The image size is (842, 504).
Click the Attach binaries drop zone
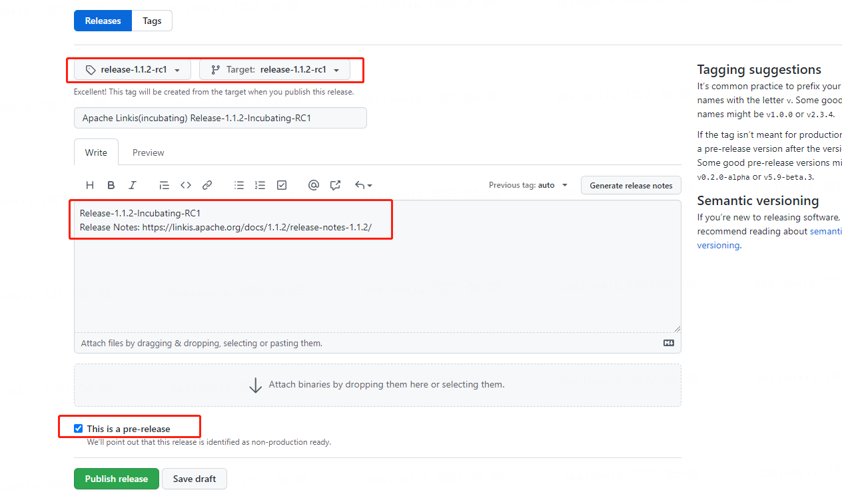tap(378, 385)
